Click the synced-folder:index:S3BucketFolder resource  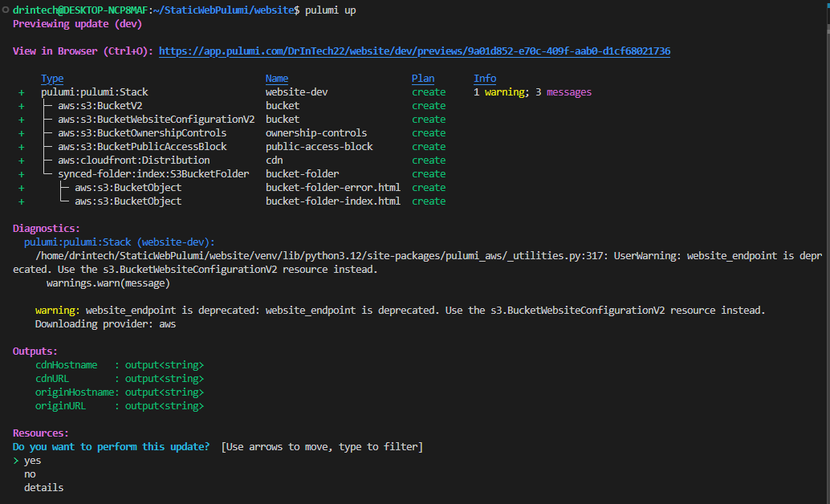tap(153, 174)
